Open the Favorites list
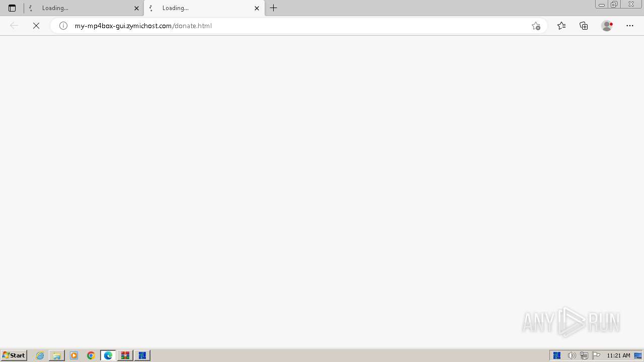 pyautogui.click(x=561, y=26)
